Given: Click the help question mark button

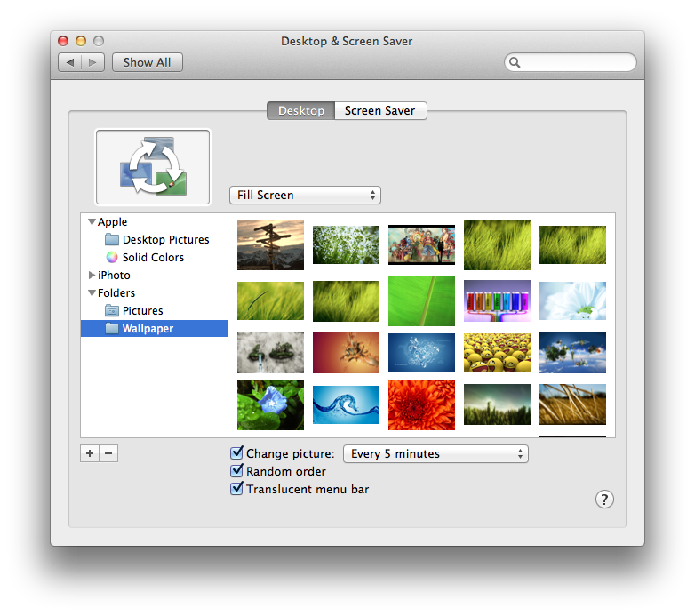Looking at the screenshot, I should pos(604,500).
